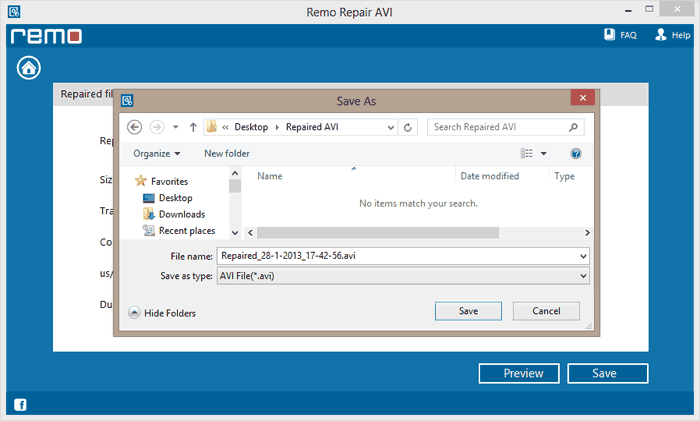Open Desktop in the navigation tree
This screenshot has width=700, height=421.
pyautogui.click(x=175, y=198)
